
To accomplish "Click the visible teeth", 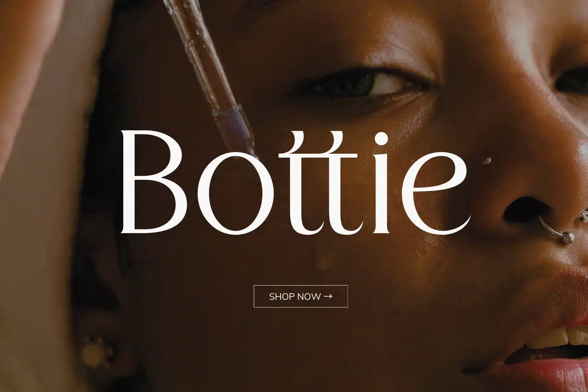I will click(x=558, y=337).
